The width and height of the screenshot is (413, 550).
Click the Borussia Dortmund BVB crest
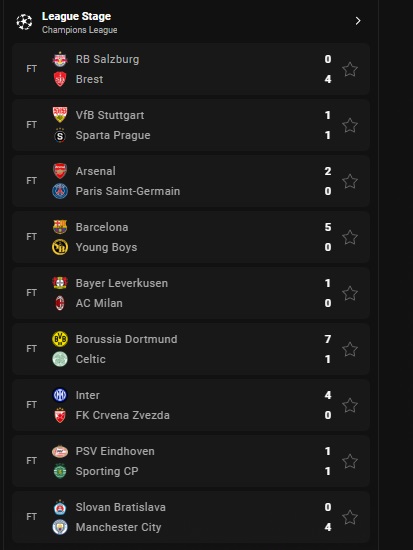[60, 339]
